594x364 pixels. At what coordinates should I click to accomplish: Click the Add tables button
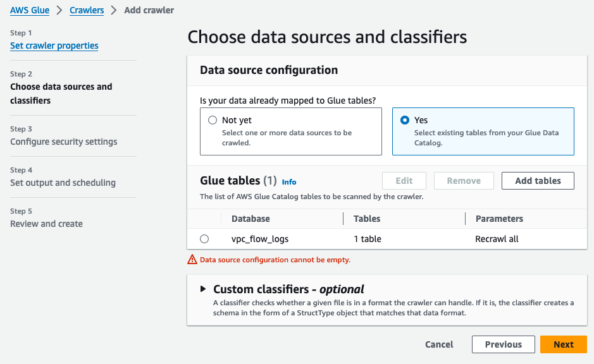click(x=538, y=181)
